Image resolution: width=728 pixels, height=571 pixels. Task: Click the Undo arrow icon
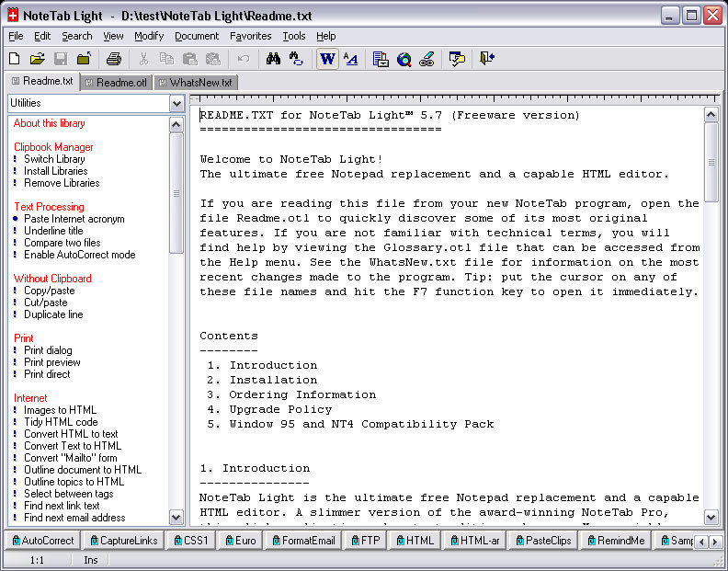(x=244, y=59)
